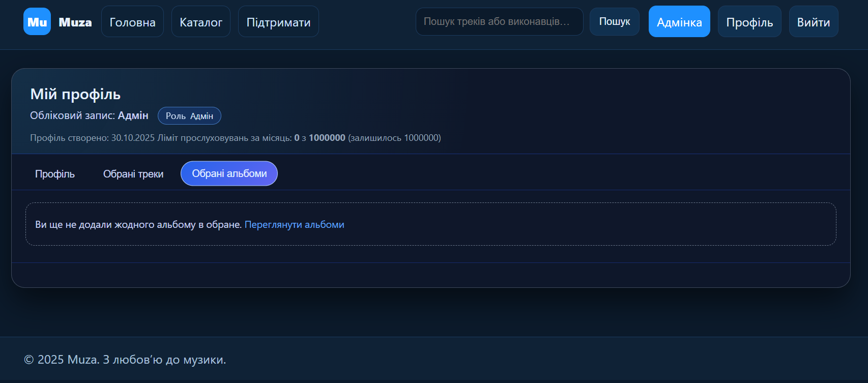Click the Muza brand name

pos(75,22)
